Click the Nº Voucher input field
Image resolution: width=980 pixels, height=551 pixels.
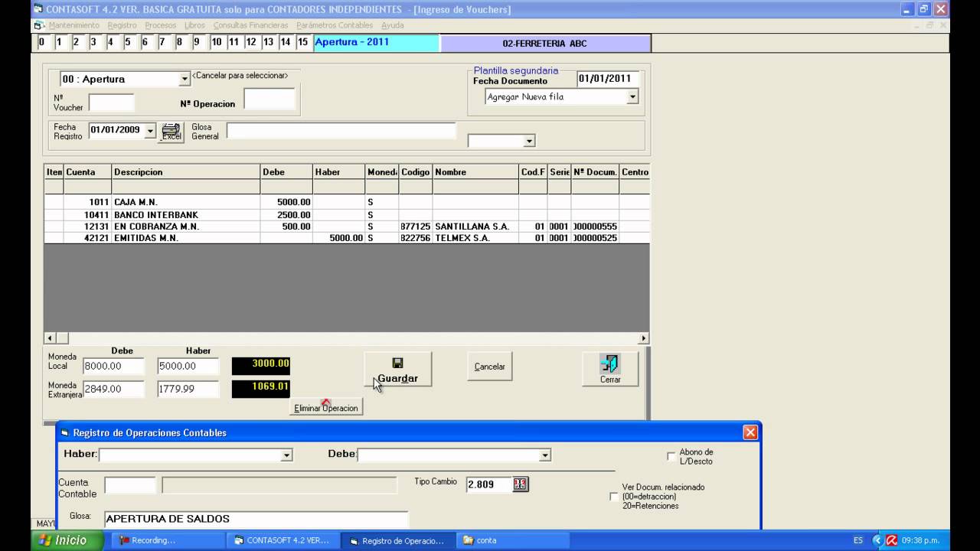coord(111,103)
